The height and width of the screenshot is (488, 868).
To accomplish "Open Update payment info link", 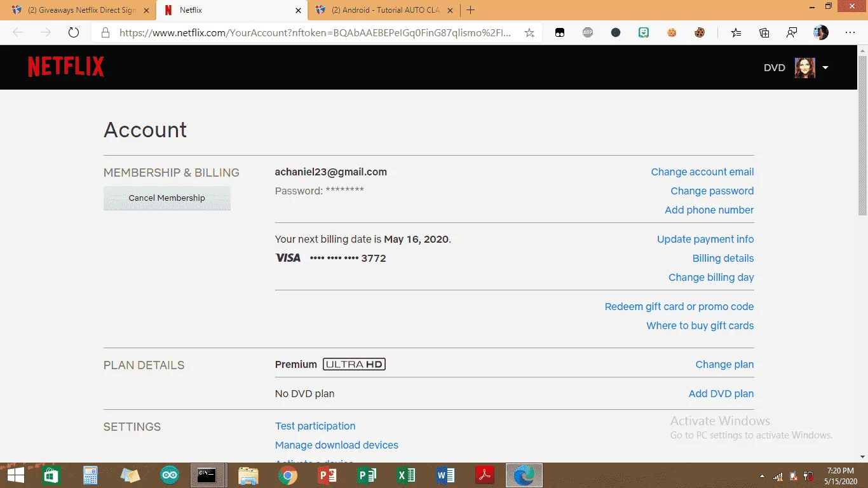I will point(705,239).
